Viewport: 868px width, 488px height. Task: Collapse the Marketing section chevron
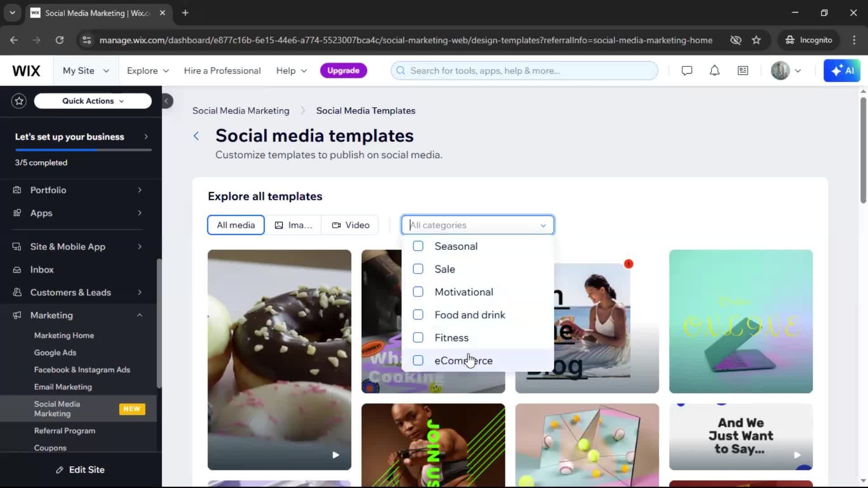pos(140,315)
